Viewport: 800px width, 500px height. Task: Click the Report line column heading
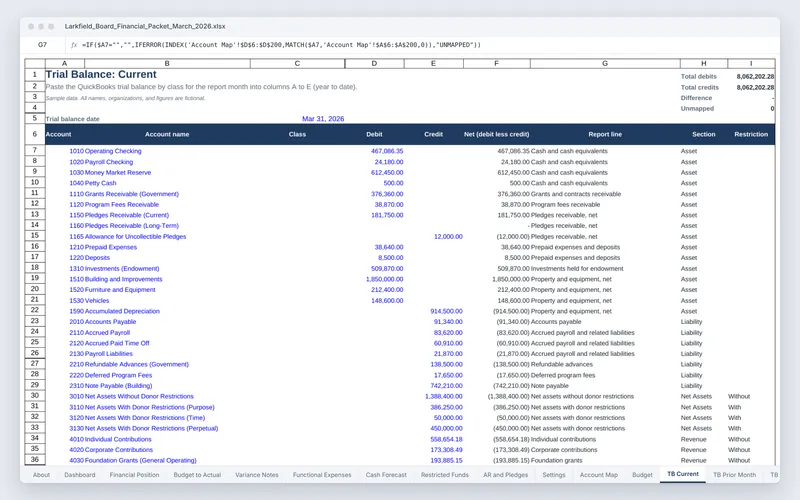coord(605,134)
